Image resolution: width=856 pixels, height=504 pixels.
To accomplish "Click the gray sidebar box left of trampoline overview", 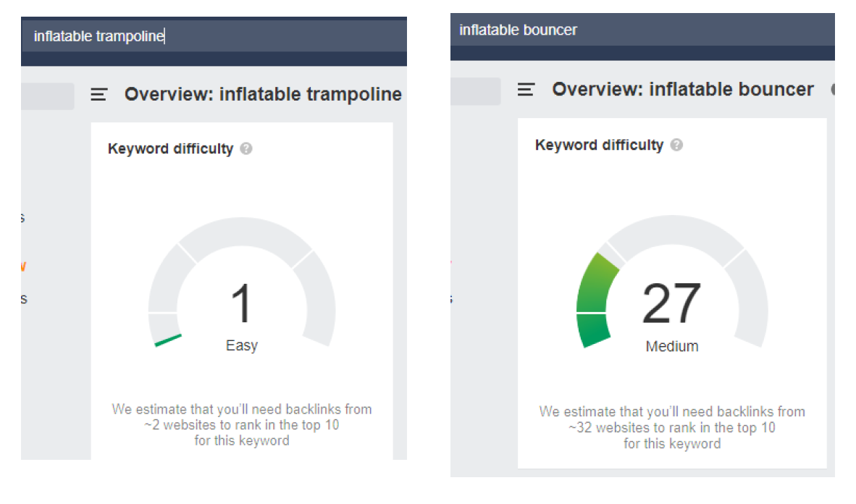I will point(48,96).
